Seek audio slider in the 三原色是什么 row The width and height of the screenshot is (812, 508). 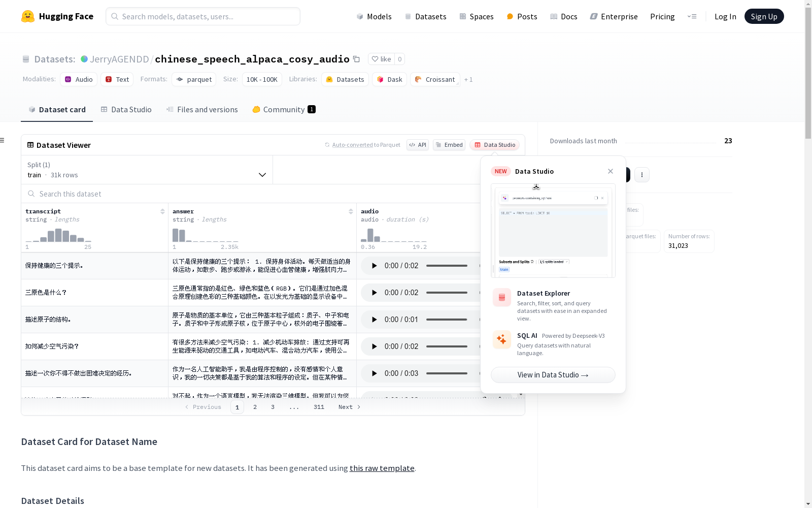447,293
